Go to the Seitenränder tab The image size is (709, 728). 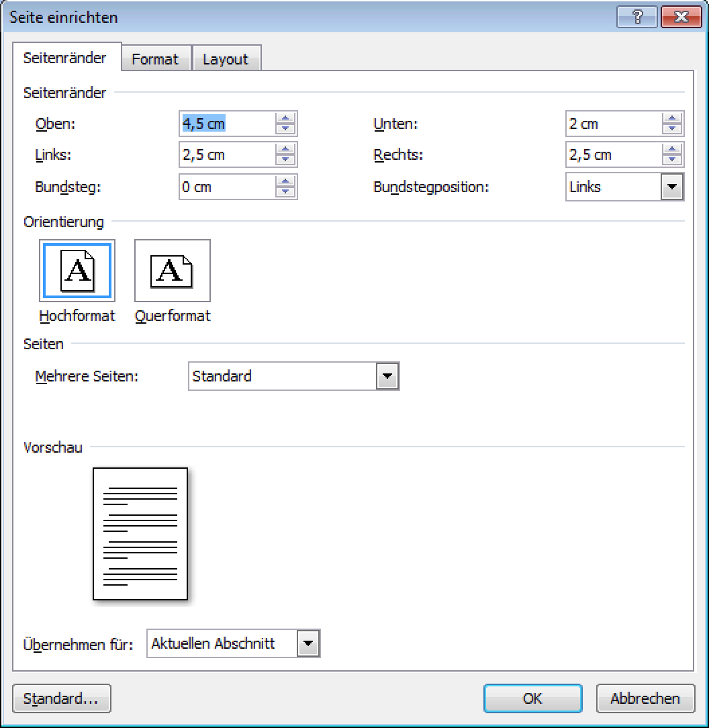[x=65, y=58]
